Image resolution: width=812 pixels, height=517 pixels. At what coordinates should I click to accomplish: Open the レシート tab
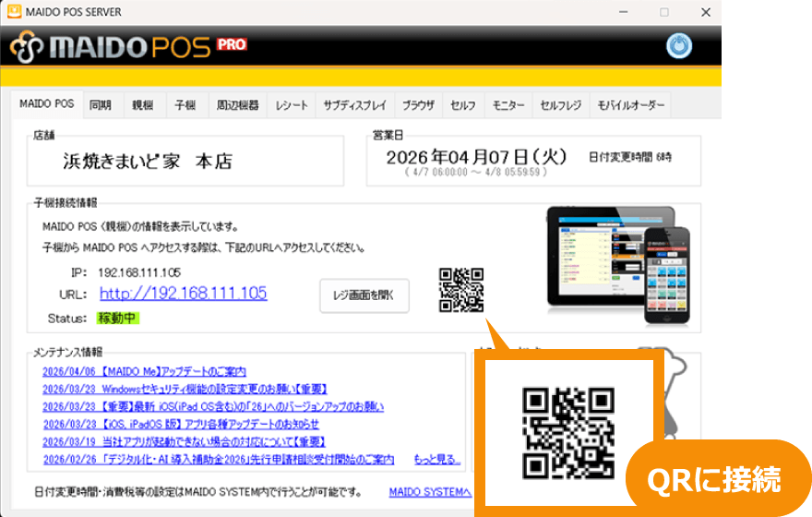coord(291,105)
